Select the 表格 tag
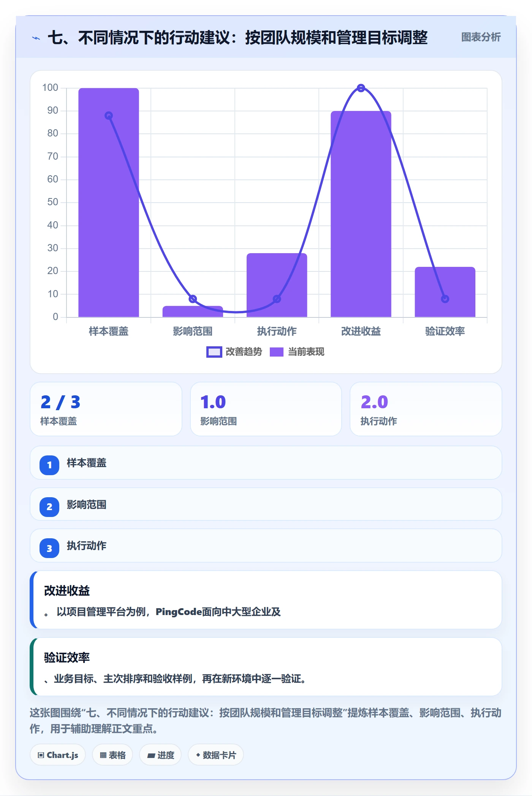Image resolution: width=532 pixels, height=796 pixels. pos(112,755)
